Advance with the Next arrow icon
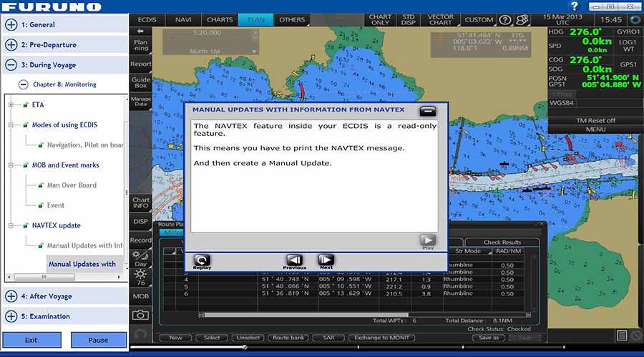This screenshot has height=357, width=644. [326, 260]
